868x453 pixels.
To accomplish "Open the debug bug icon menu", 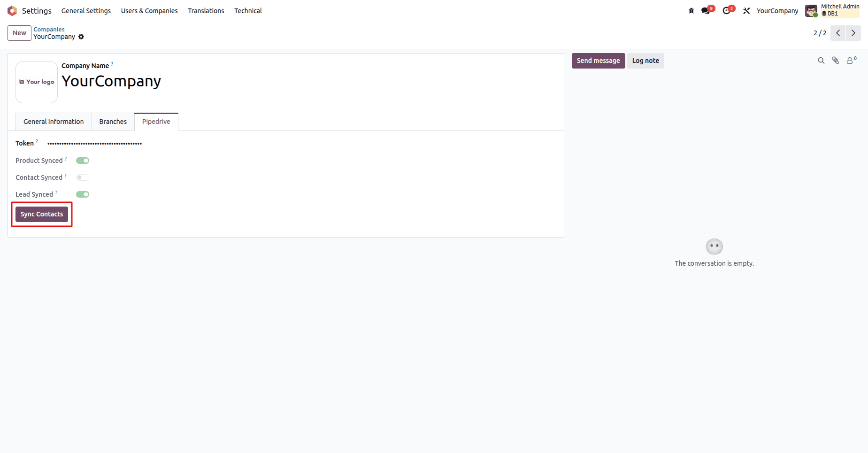I will (691, 11).
